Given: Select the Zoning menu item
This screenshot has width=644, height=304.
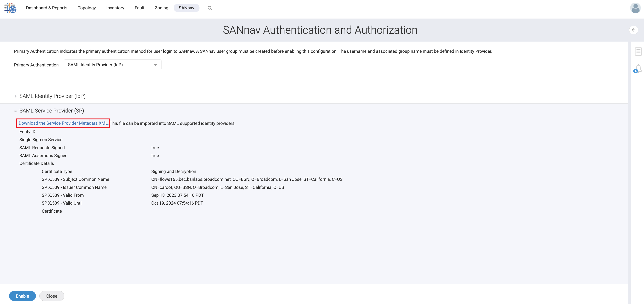Looking at the screenshot, I should click(x=161, y=8).
